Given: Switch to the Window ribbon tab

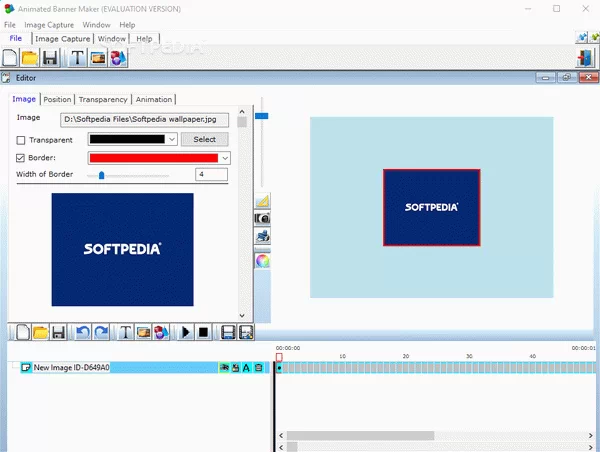Looking at the screenshot, I should point(112,39).
